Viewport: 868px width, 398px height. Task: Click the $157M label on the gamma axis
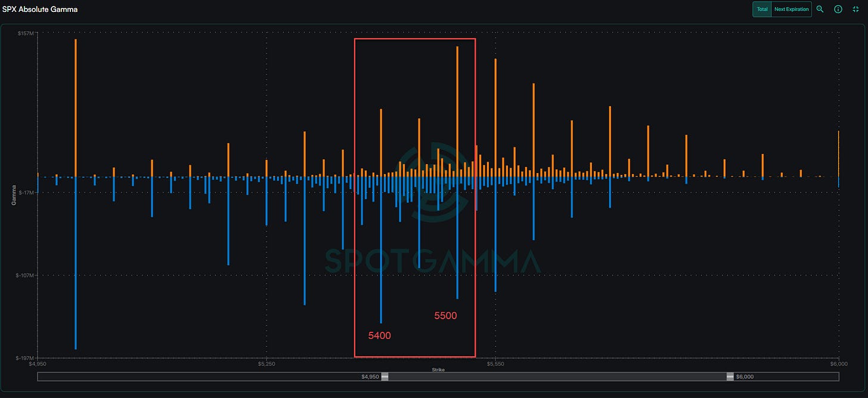point(26,34)
